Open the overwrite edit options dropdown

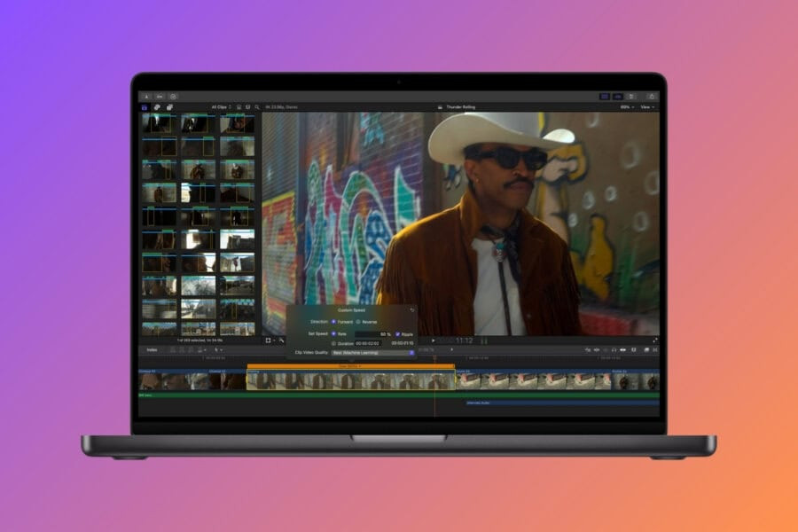point(202,349)
